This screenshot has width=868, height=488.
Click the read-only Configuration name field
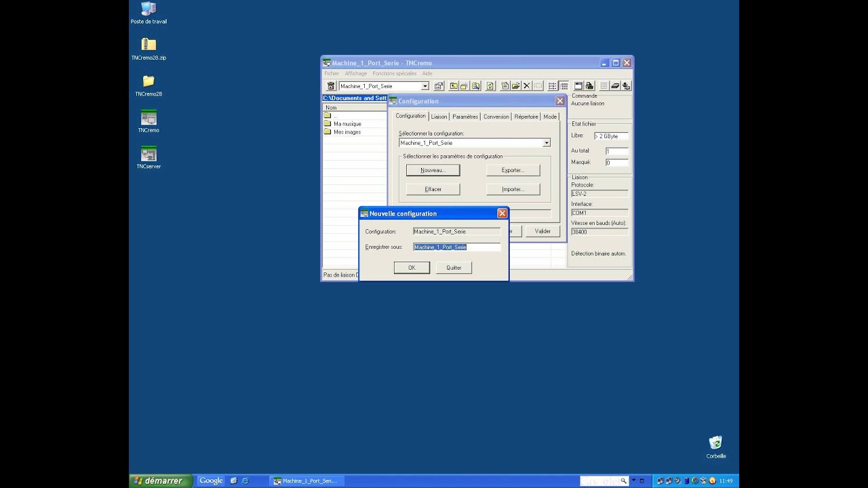[x=457, y=232]
